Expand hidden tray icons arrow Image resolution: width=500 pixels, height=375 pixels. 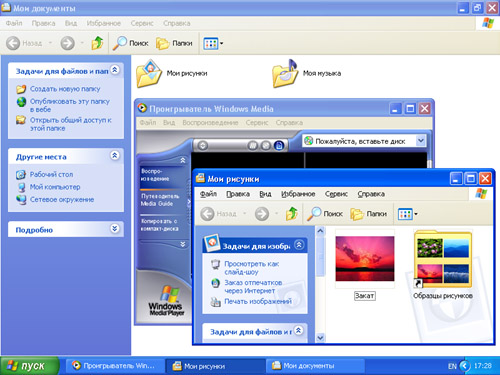coord(464,366)
